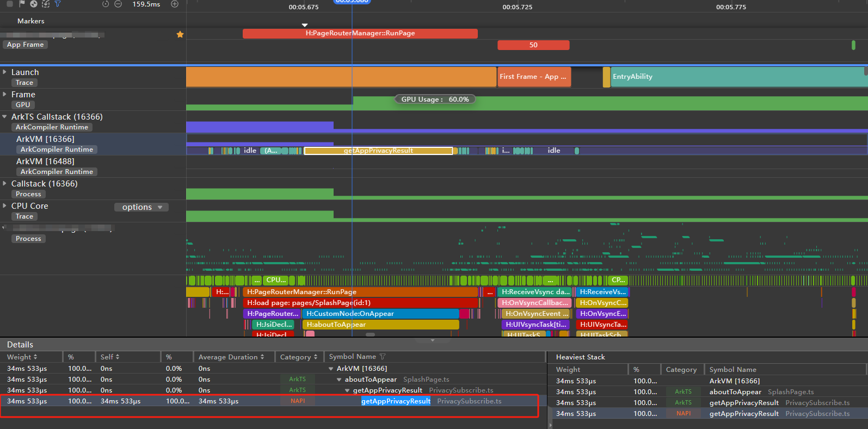868x429 pixels.
Task: Select the first H:ReceiveVsync da... trace slice
Action: [x=534, y=292]
